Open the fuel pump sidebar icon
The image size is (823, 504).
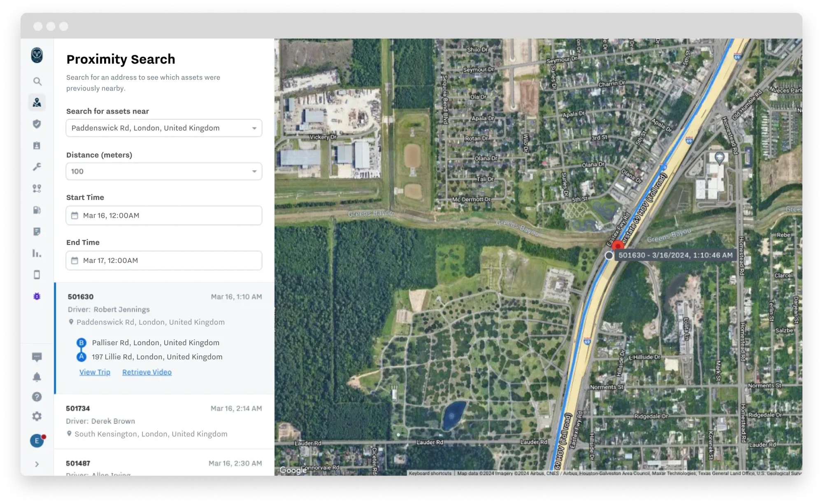point(37,210)
